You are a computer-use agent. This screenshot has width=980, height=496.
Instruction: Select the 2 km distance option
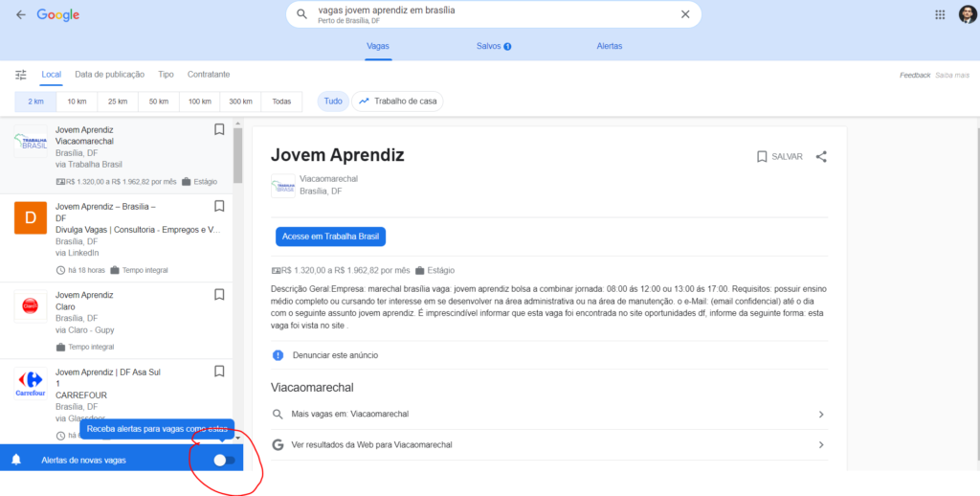pyautogui.click(x=35, y=101)
